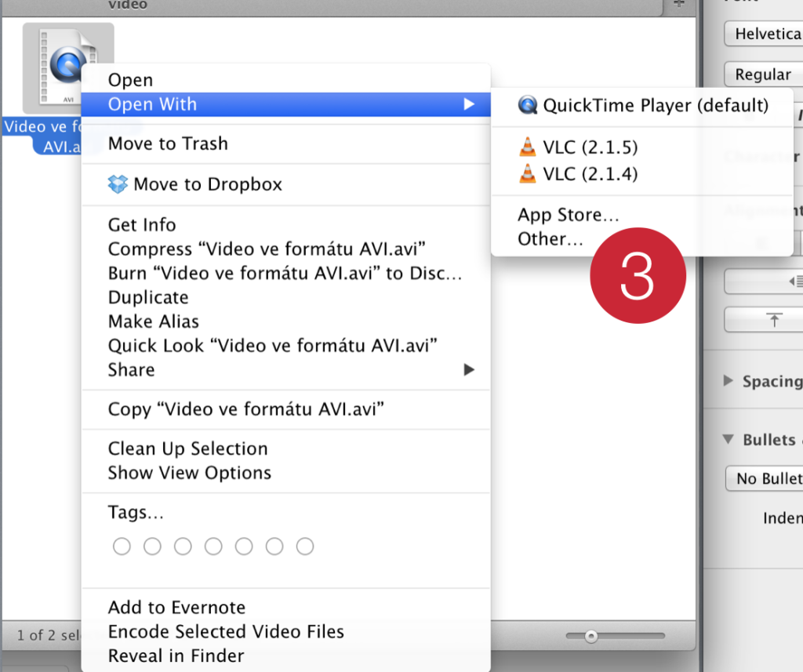Open the Share submenu

(x=285, y=369)
